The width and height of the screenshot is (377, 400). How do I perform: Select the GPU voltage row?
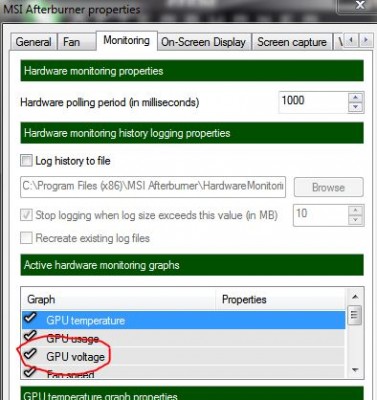[x=184, y=356]
